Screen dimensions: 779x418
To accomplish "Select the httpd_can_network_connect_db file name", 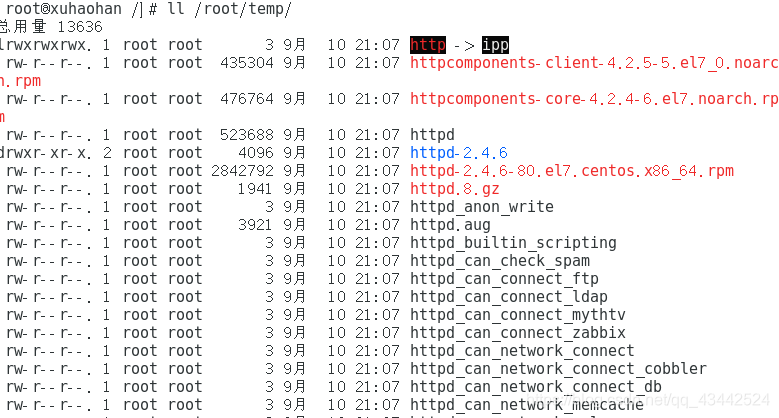I will (536, 387).
